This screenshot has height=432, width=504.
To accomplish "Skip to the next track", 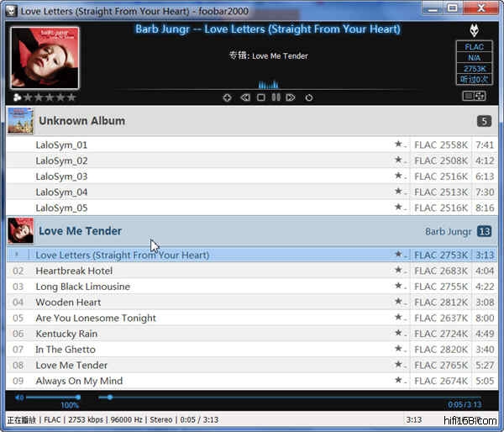I will (x=291, y=97).
